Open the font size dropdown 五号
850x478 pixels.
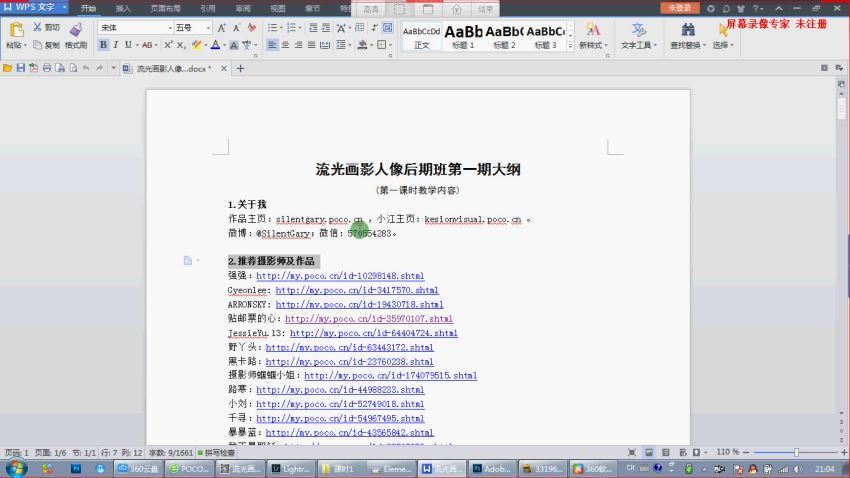coord(191,28)
